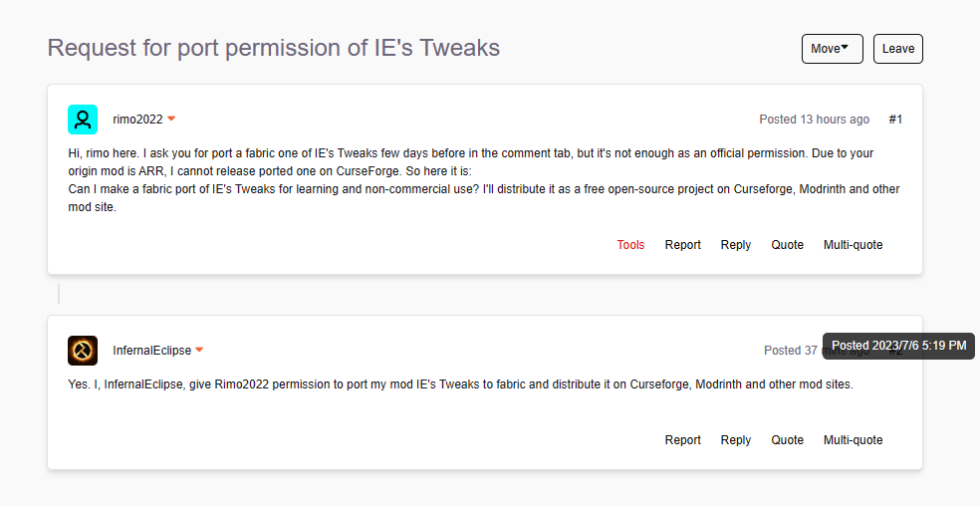Reply to InfernalEclipse's post
Screen dimensions: 980x506
click(736, 440)
